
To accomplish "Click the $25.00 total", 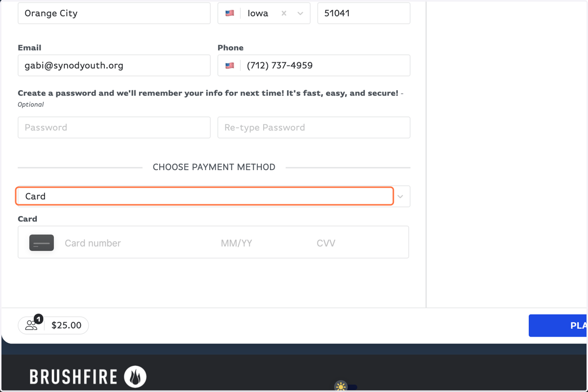I will pyautogui.click(x=66, y=325).
